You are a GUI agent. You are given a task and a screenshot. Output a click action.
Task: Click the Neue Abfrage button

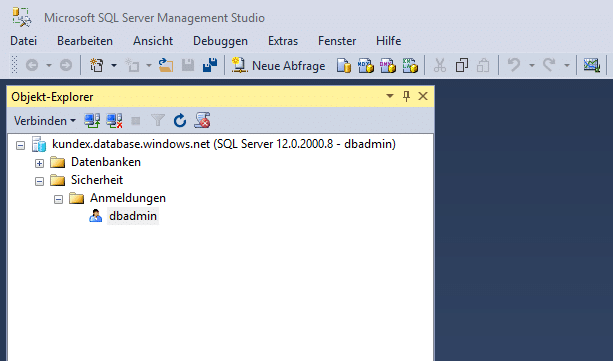point(278,65)
